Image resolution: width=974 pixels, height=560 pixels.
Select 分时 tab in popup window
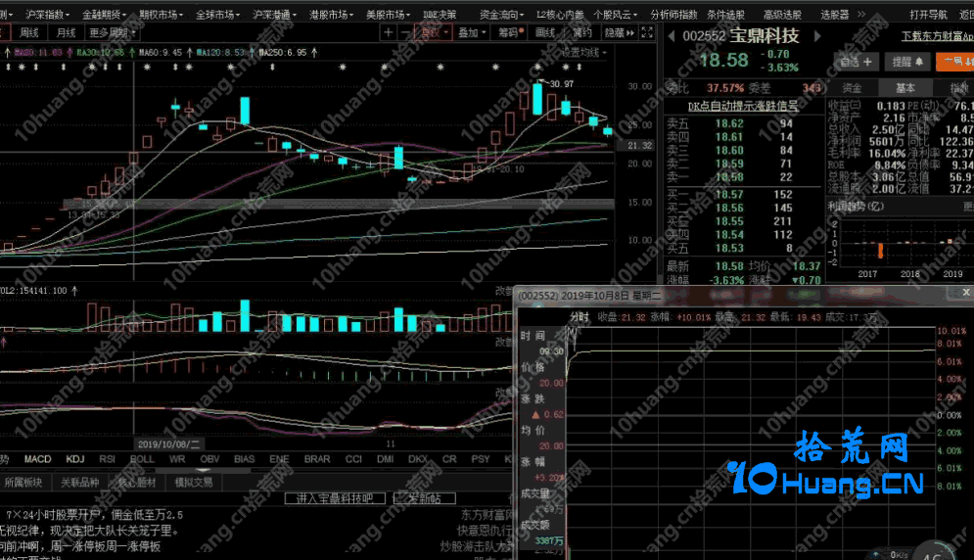click(580, 317)
